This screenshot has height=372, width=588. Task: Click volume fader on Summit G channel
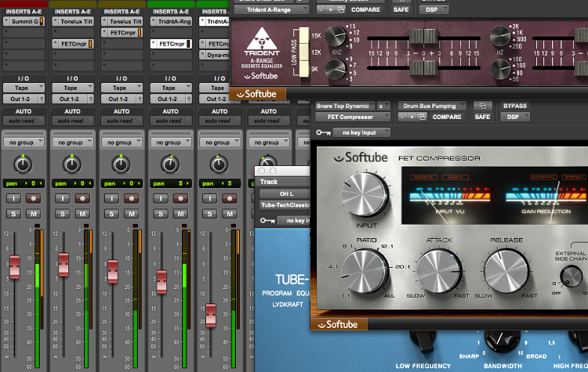point(15,267)
